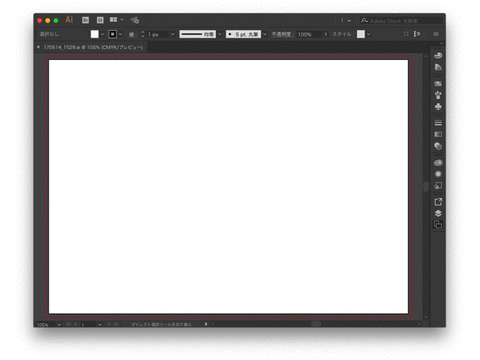Expand the fill color dropdown arrow
The width and height of the screenshot is (480, 360).
tap(102, 34)
